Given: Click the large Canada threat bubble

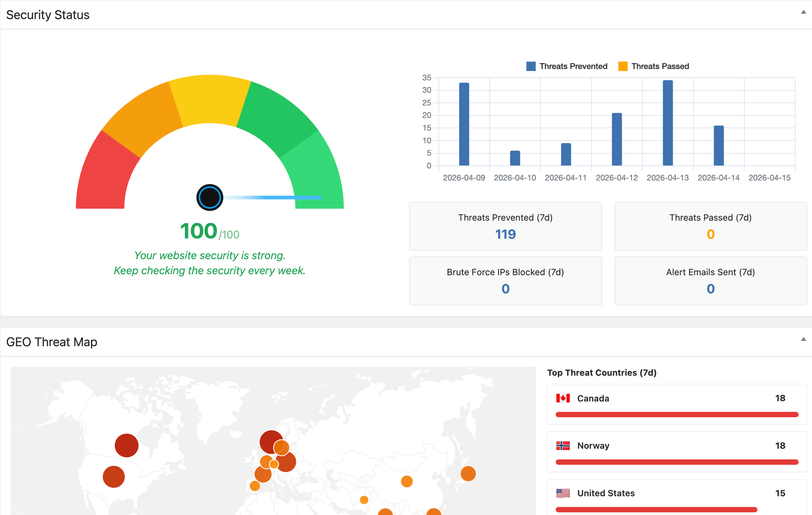Looking at the screenshot, I should pyautogui.click(x=126, y=445).
